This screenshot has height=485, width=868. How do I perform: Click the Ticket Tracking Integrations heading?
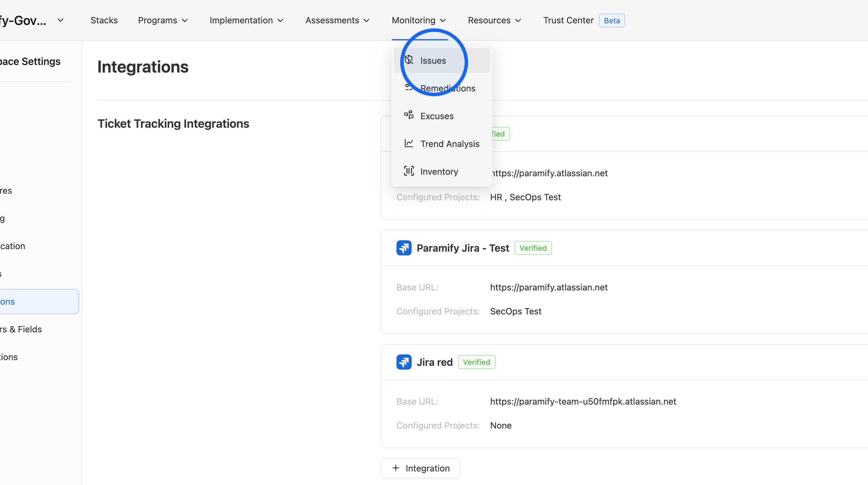point(173,124)
